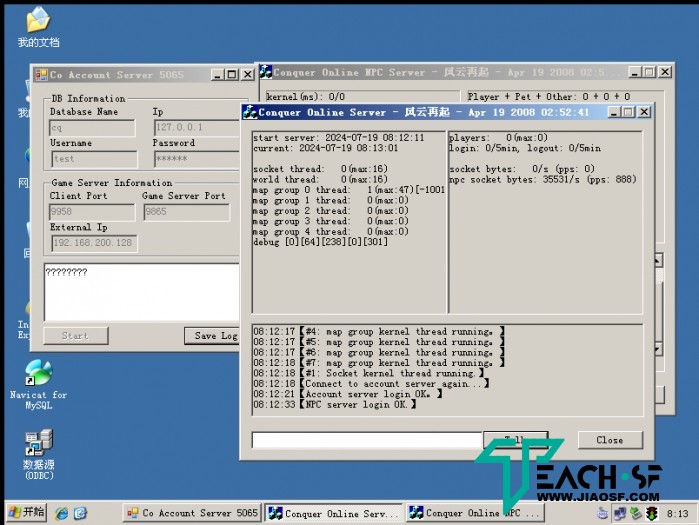Screen dimensions: 699x525
Task: Click the network computers icon in system tray
Action: pyautogui.click(x=619, y=513)
